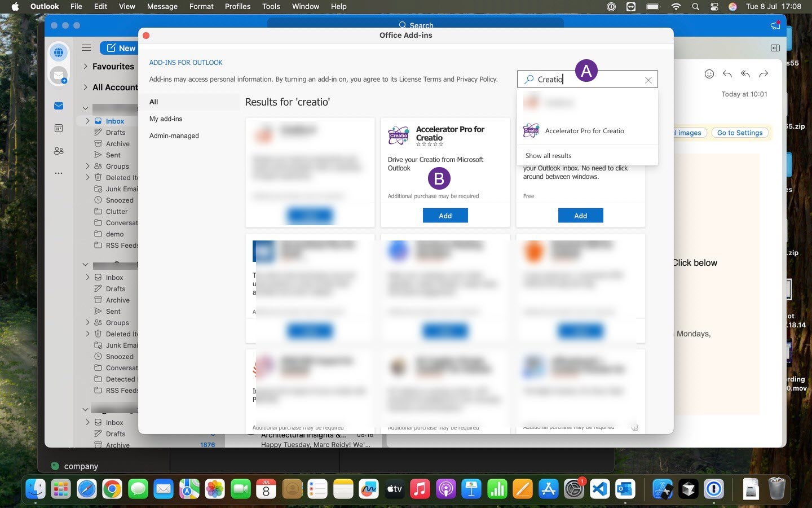This screenshot has width=812, height=508.
Task: Expand the Favourites section
Action: pos(86,67)
